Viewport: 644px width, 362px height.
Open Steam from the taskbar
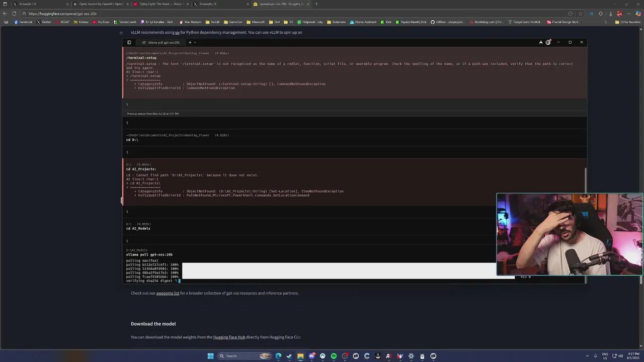pyautogui.click(x=289, y=356)
